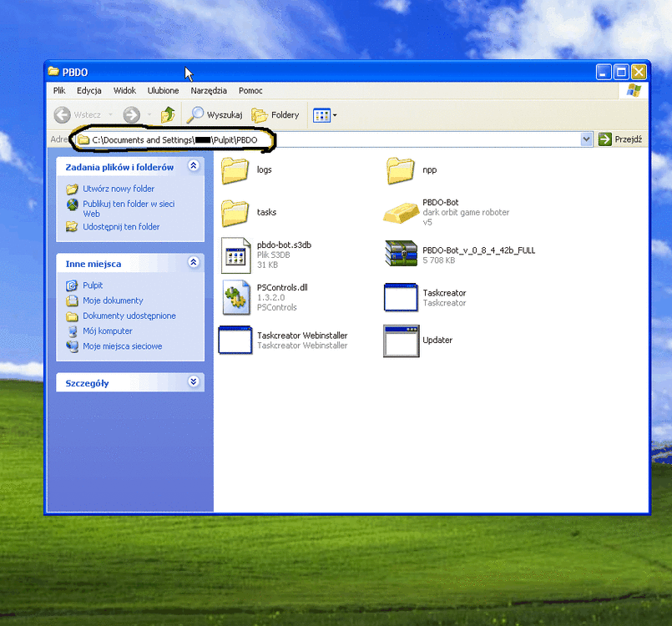Close the PBDO window
672x626 pixels.
(x=639, y=72)
